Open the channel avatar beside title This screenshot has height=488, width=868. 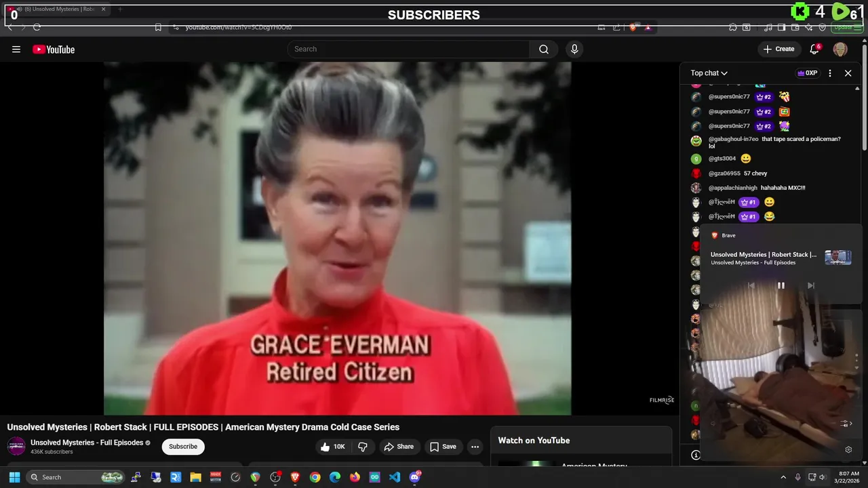(16, 447)
